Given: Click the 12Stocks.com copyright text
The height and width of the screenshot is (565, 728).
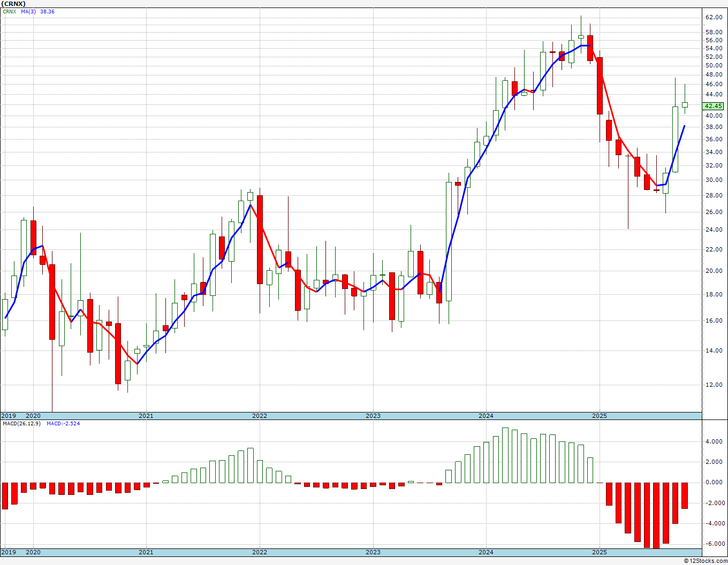Looking at the screenshot, I should click(706, 561).
